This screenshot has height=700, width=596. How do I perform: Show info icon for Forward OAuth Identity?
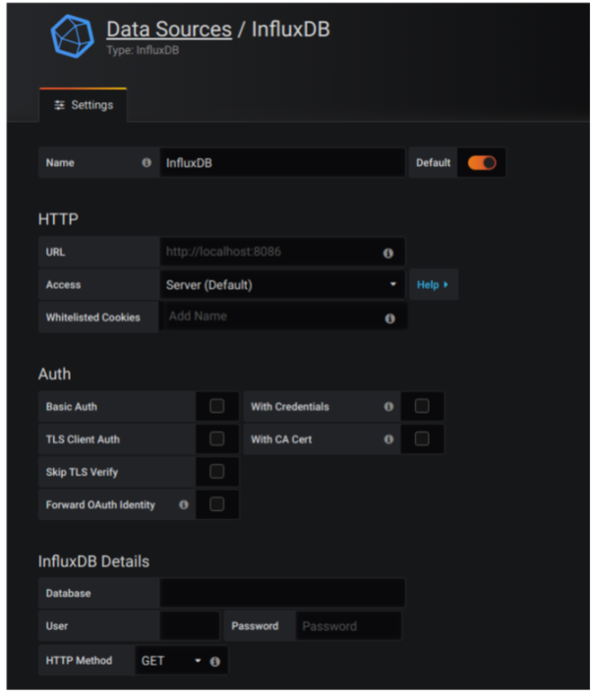[184, 504]
